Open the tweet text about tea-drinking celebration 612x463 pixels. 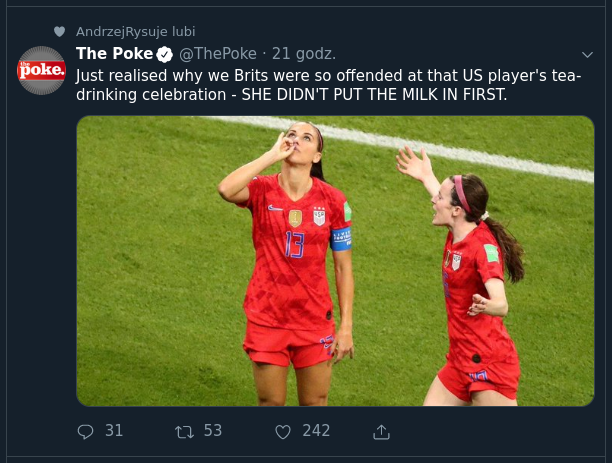(329, 85)
